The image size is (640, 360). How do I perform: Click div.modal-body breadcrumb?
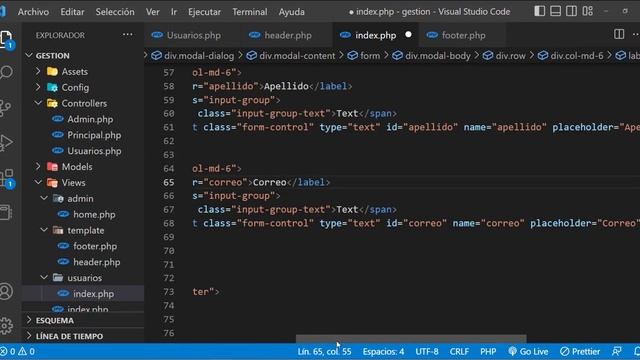pyautogui.click(x=431, y=56)
